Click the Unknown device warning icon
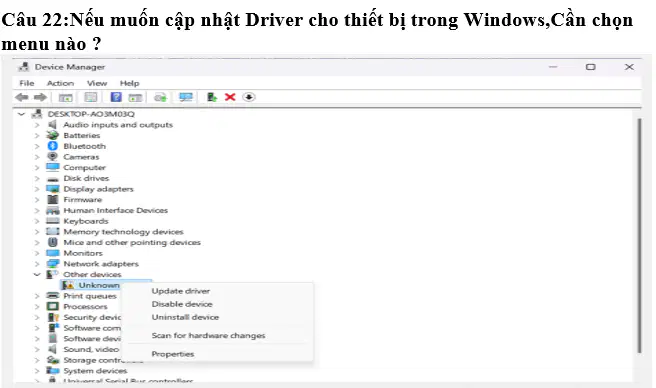 (68, 285)
